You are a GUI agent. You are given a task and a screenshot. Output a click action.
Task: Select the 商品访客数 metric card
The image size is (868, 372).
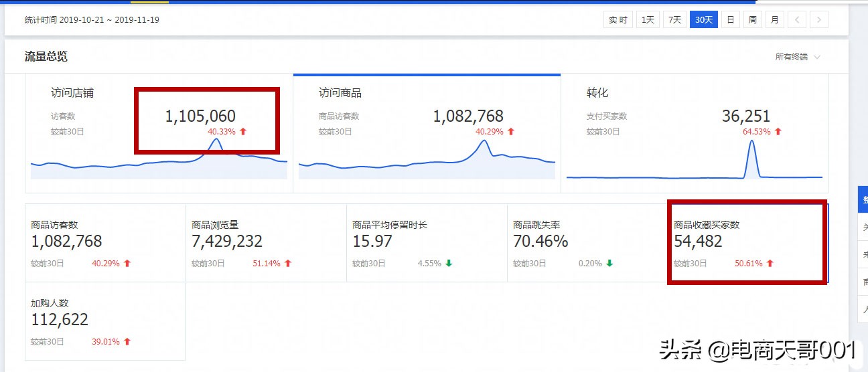105,243
